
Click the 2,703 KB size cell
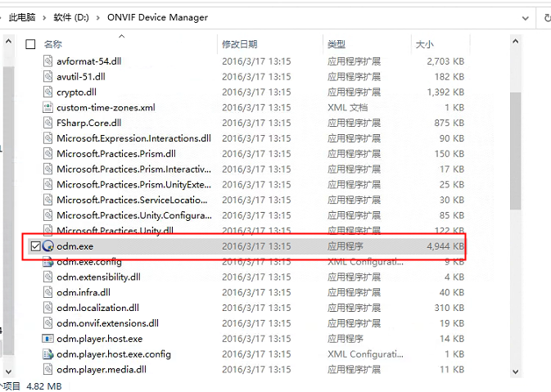point(445,61)
